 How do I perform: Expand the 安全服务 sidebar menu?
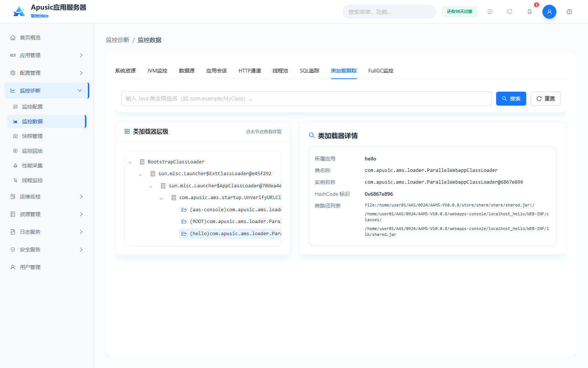coord(47,250)
